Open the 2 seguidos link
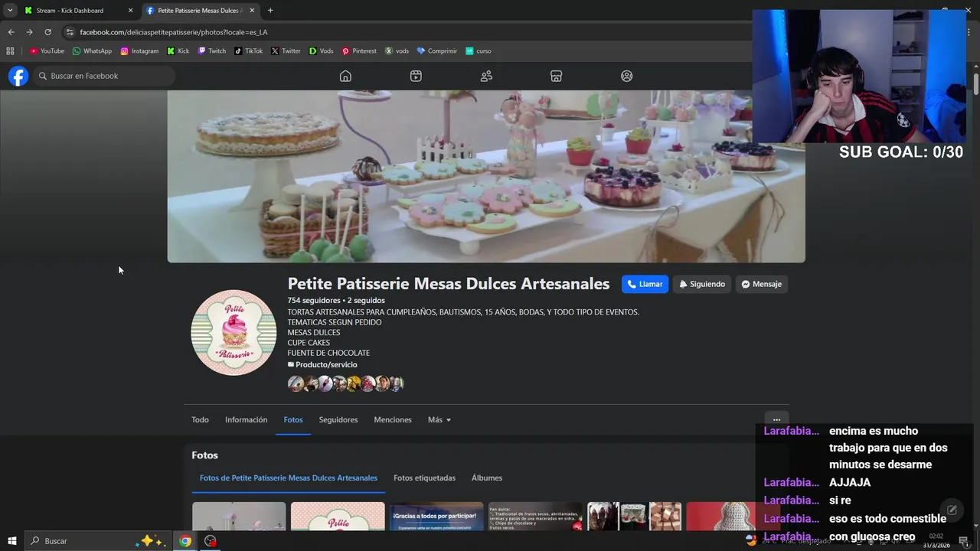Image resolution: width=980 pixels, height=551 pixels. coord(366,301)
